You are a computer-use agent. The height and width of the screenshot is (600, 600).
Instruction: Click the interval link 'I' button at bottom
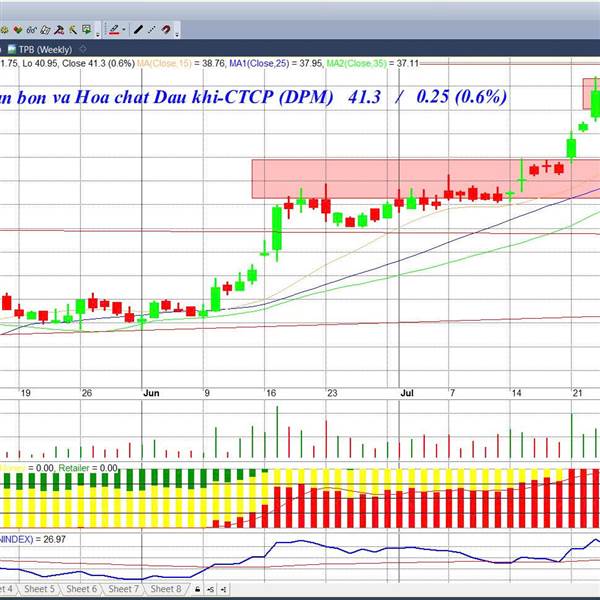[224, 589]
